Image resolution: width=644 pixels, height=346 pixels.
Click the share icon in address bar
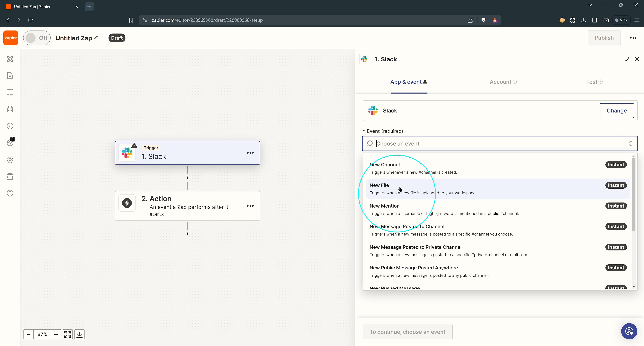click(x=470, y=20)
